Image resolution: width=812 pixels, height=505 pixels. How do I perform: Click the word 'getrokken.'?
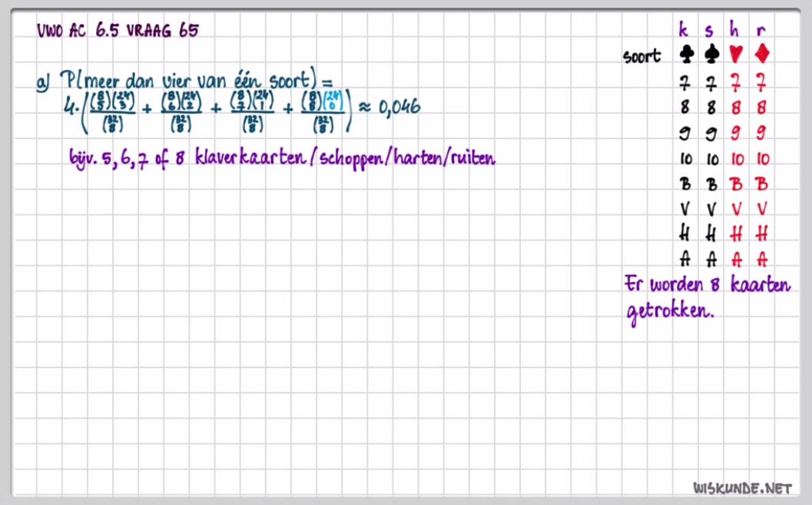(x=670, y=312)
